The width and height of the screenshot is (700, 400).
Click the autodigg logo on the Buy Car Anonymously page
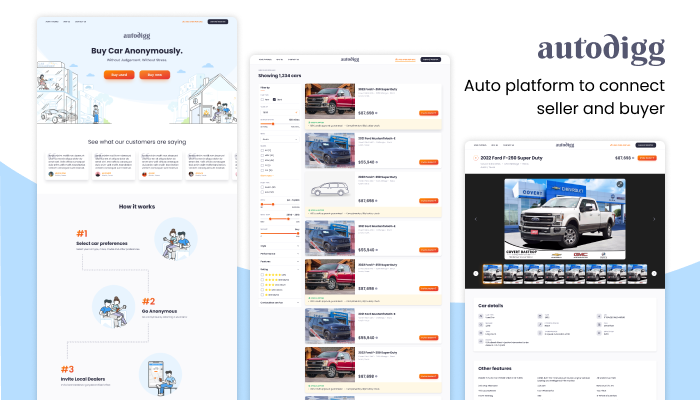137,36
